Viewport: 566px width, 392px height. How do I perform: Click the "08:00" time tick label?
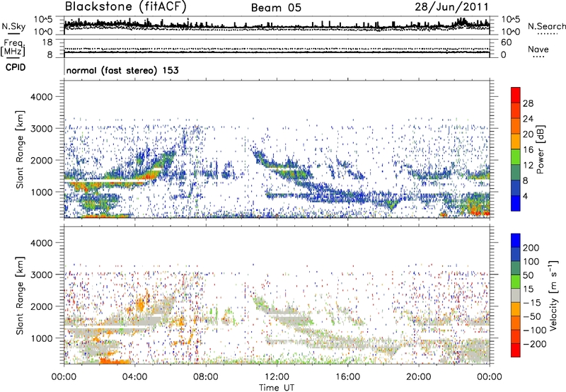coord(206,377)
